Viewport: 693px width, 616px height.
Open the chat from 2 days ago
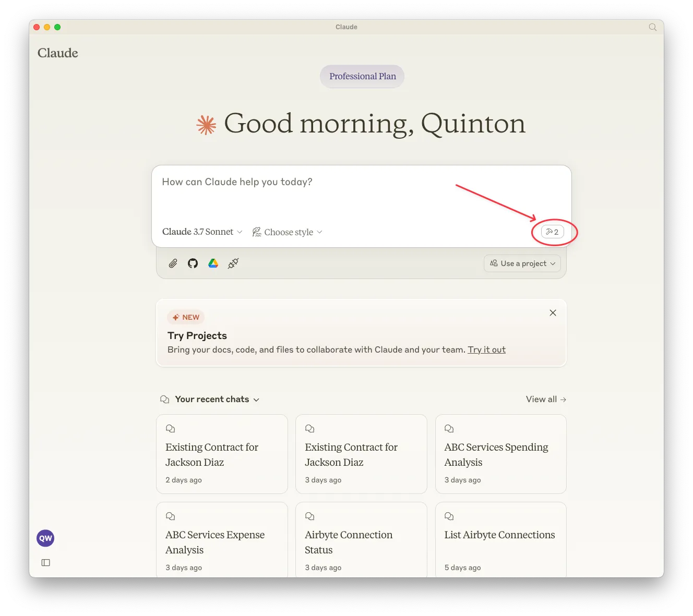click(222, 454)
